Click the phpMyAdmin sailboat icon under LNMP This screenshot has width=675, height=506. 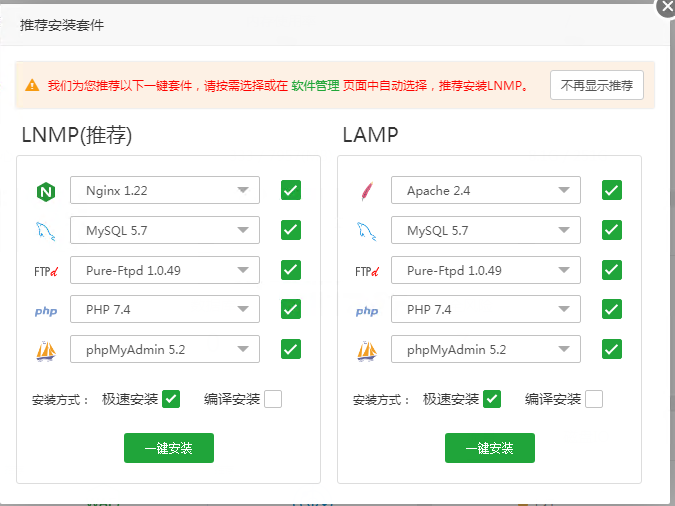(45, 350)
